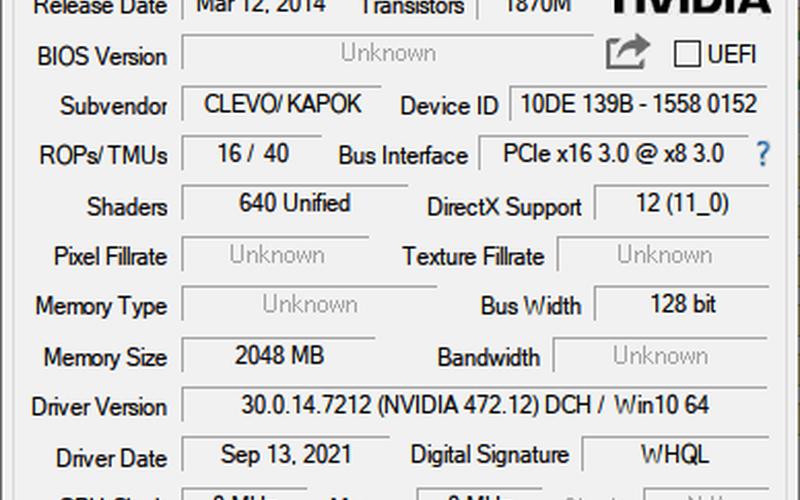The width and height of the screenshot is (800, 500).
Task: Click the NVIDIA logo
Action: click(690, 6)
